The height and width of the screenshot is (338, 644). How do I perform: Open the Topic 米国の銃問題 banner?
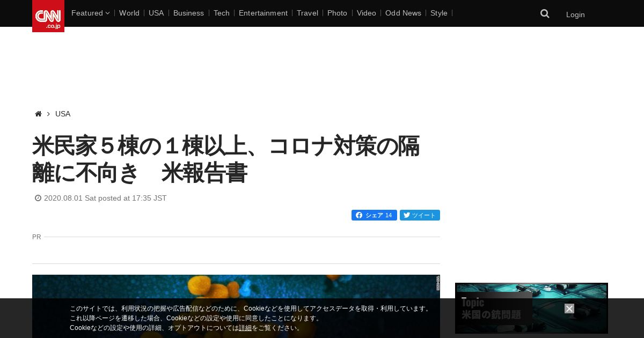pyautogui.click(x=531, y=308)
